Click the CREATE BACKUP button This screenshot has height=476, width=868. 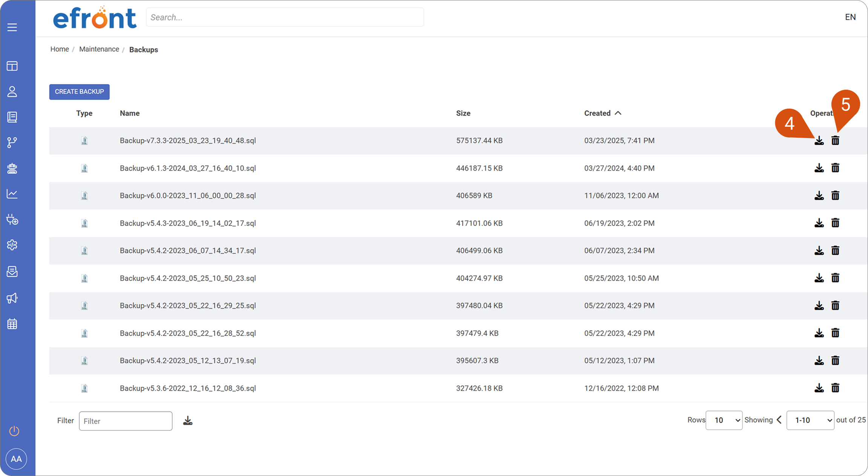point(79,92)
